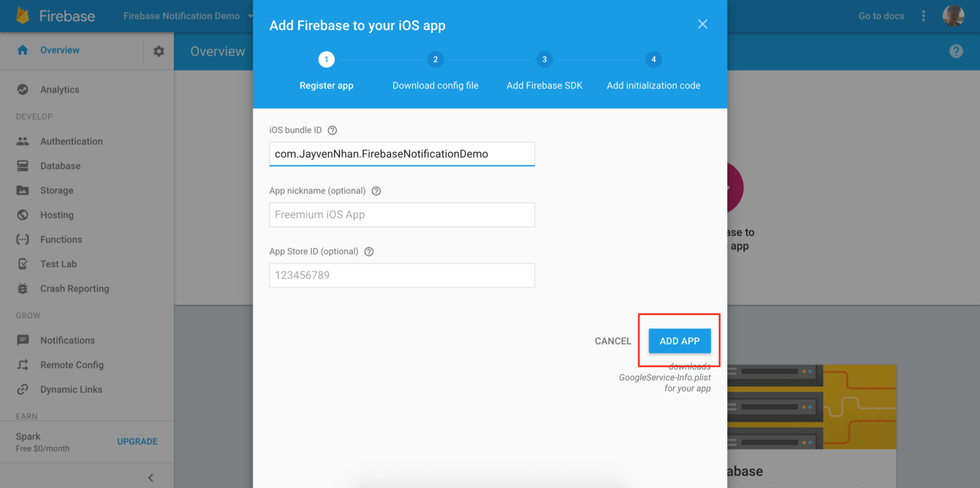Click the Authentication people icon
Viewport: 980px width, 488px height.
click(23, 141)
